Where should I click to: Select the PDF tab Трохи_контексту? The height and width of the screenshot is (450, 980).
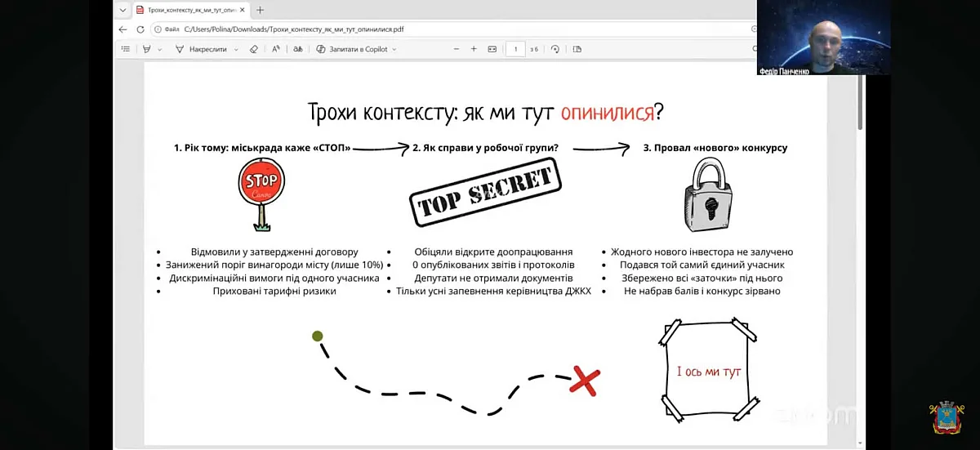[189, 11]
